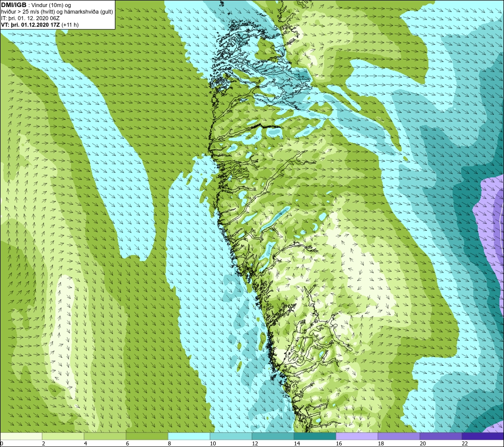
Task: Click the 8–10 m/s pale cyan legend swatch
Action: point(189,436)
